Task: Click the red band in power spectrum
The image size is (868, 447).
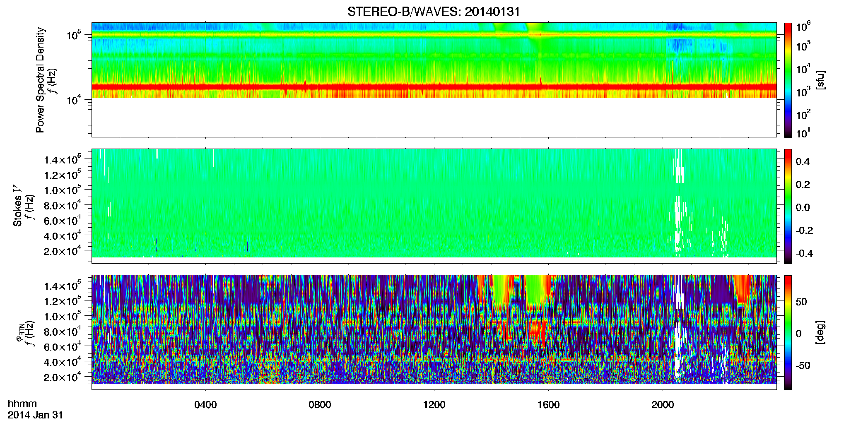Action: [x=434, y=87]
